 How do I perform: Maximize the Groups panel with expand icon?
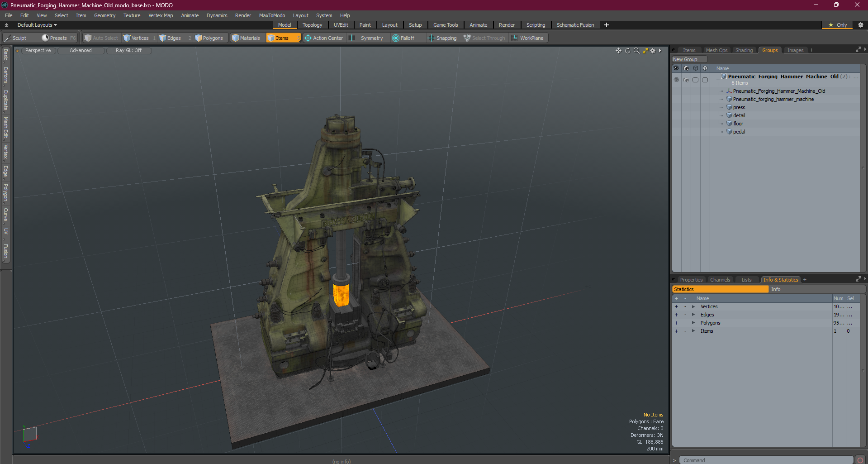pos(858,50)
